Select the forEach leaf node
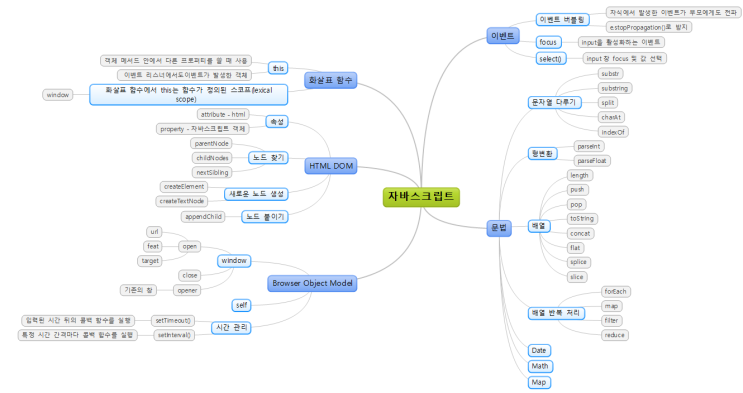Image resolution: width=743 pixels, height=393 pixels. [616, 292]
